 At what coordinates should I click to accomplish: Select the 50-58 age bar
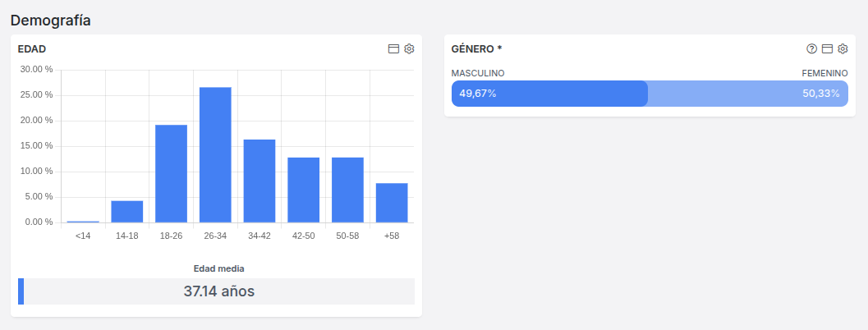tap(347, 190)
